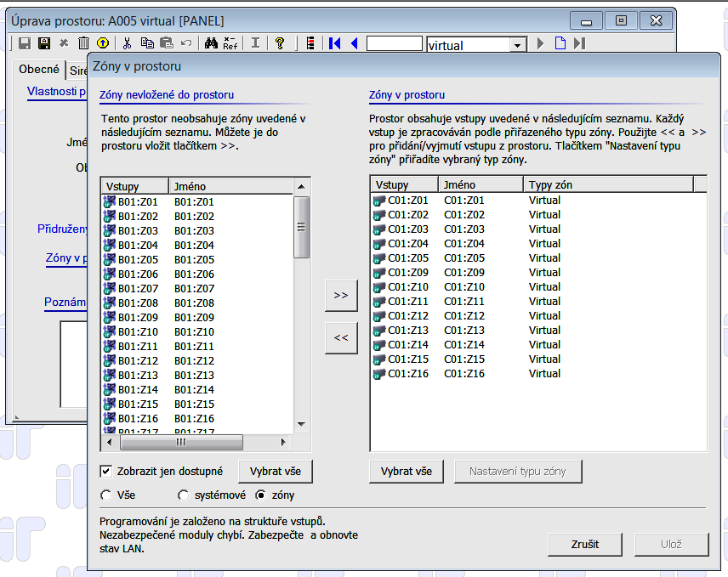Click the Save floppy disk toolbar icon
This screenshot has width=728, height=577.
[25, 43]
